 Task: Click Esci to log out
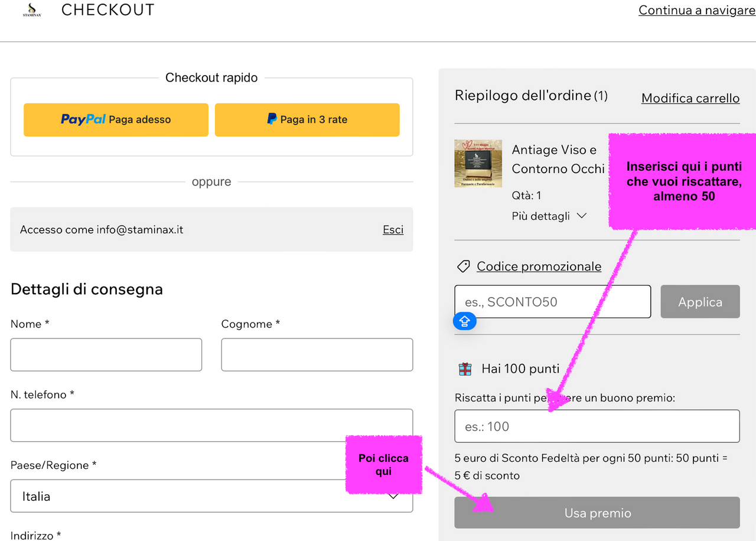pyautogui.click(x=393, y=230)
